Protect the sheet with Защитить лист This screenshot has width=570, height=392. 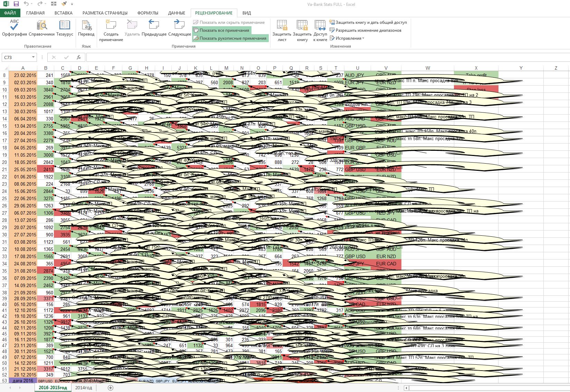282,31
